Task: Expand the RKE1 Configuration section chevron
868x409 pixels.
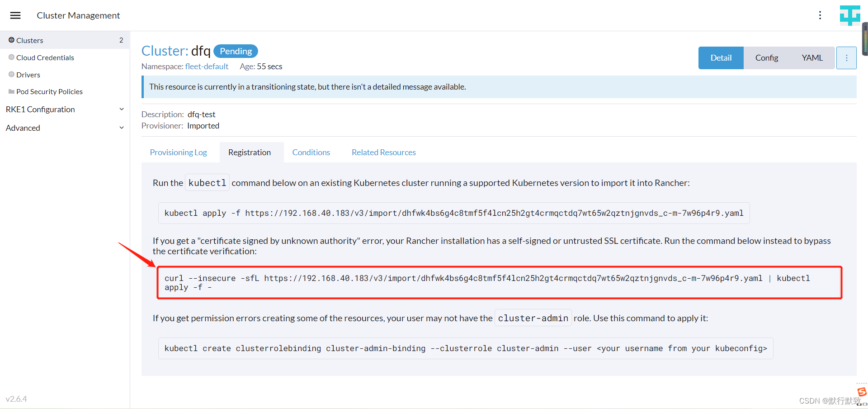Action: click(x=121, y=109)
